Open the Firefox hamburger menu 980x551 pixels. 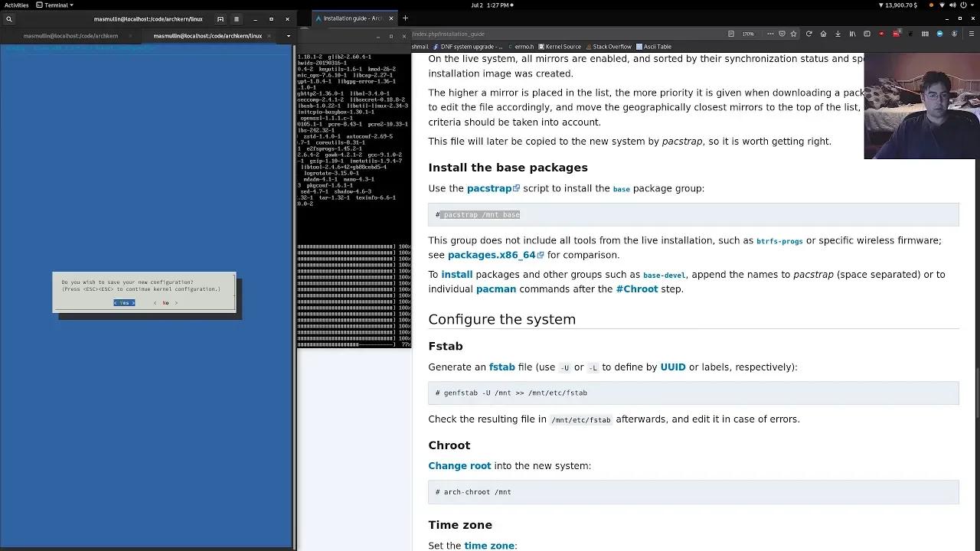[971, 34]
